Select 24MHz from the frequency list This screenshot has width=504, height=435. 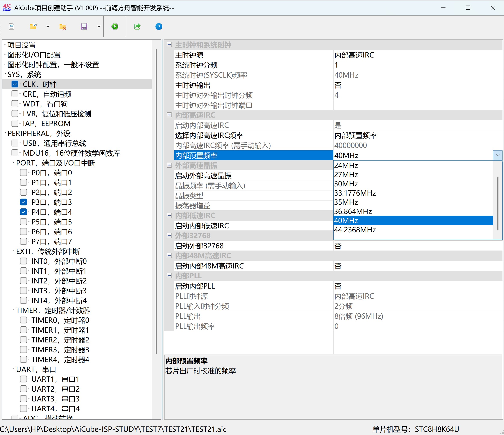point(413,165)
